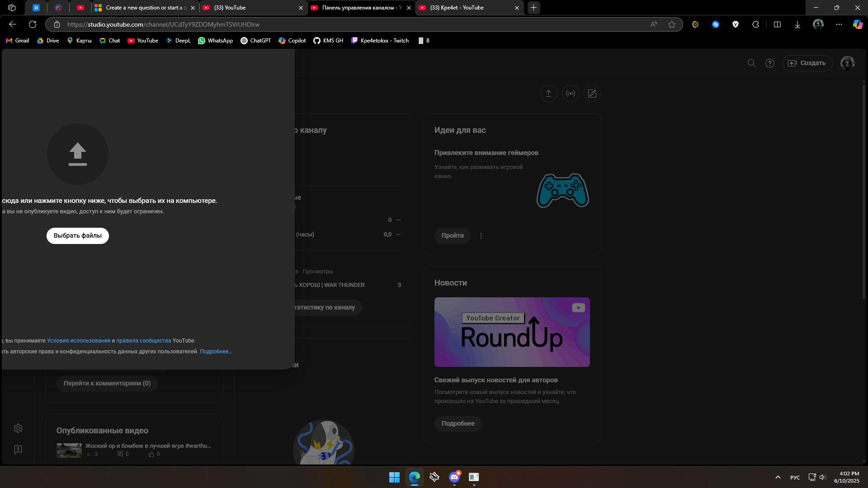868x488 pixels.
Task: Show hidden system tray icons chevron
Action: (x=778, y=477)
